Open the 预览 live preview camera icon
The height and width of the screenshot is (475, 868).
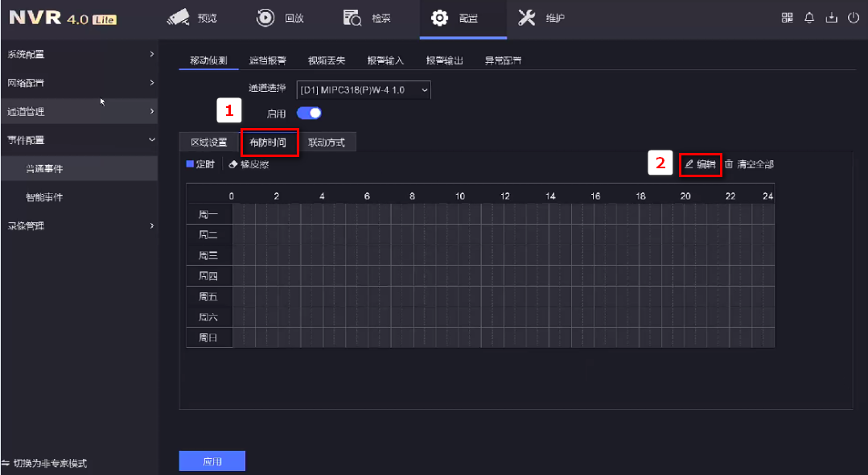coord(179,19)
